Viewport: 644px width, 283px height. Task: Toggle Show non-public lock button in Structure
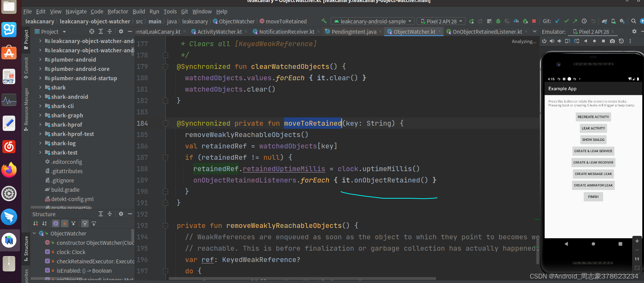[64, 223]
